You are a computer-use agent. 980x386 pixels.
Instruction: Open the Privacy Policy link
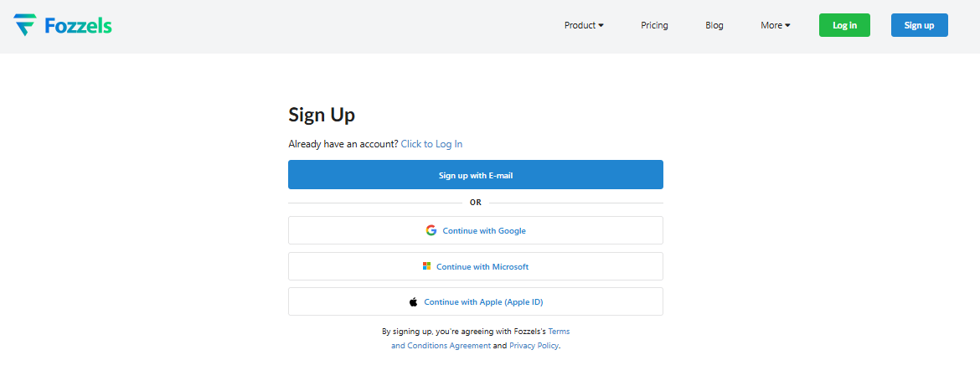click(x=534, y=345)
